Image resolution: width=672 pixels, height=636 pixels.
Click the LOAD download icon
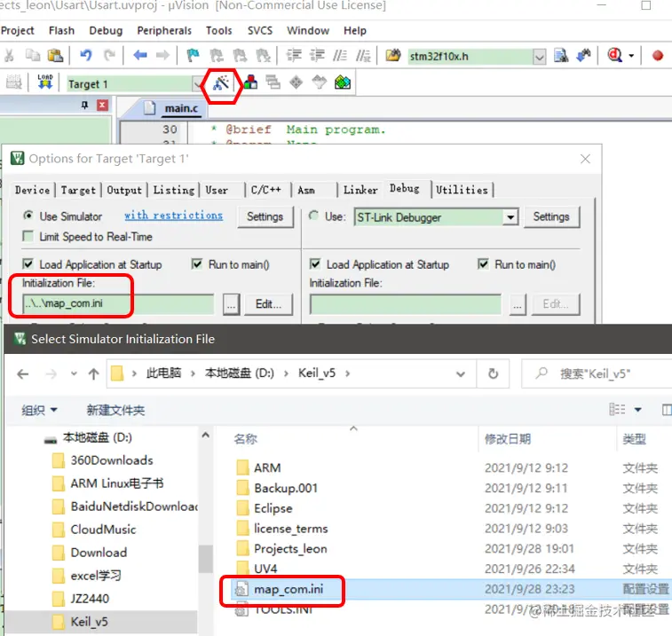(45, 82)
